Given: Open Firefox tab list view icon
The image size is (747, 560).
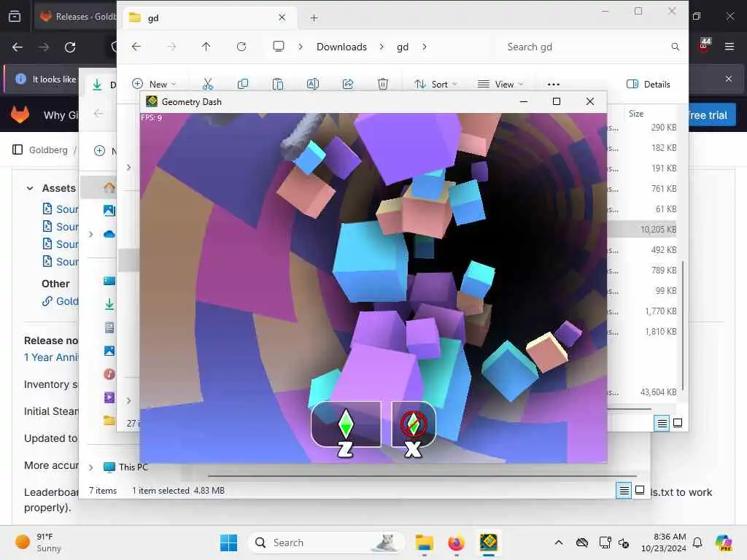Looking at the screenshot, I should point(15,16).
